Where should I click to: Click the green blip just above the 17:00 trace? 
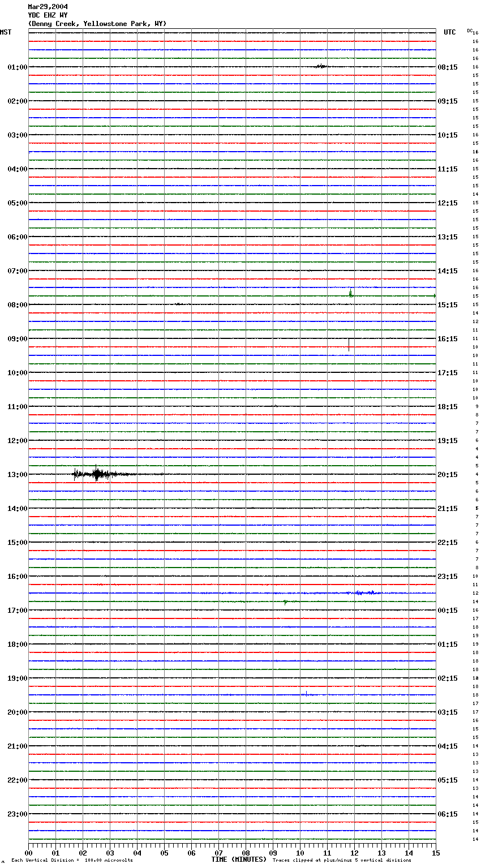pos(285,602)
